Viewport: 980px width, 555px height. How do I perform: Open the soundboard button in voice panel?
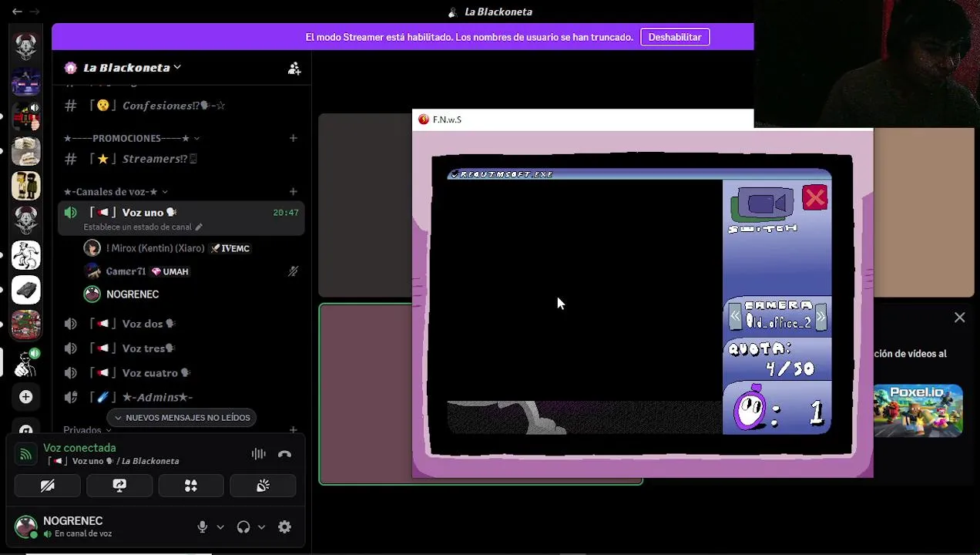(263, 486)
